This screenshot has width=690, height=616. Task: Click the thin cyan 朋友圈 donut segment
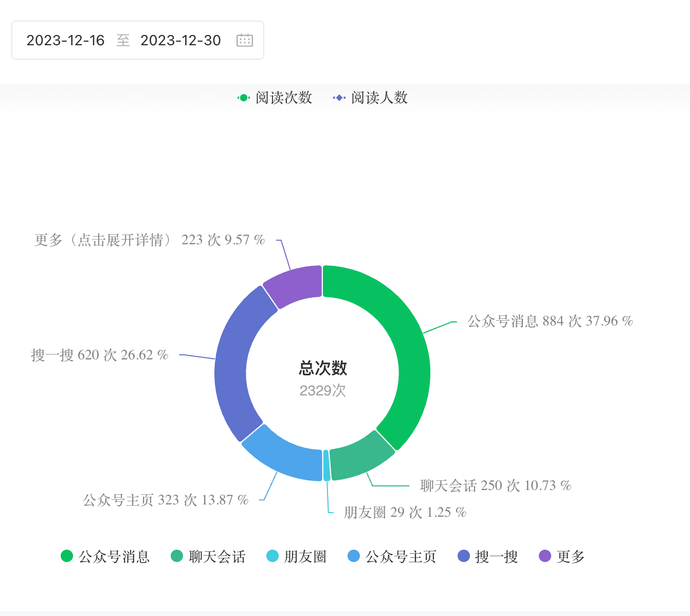pos(326,465)
